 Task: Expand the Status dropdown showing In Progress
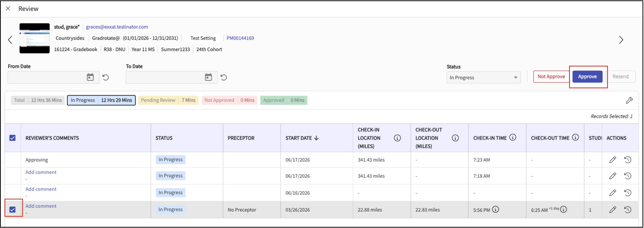point(484,78)
